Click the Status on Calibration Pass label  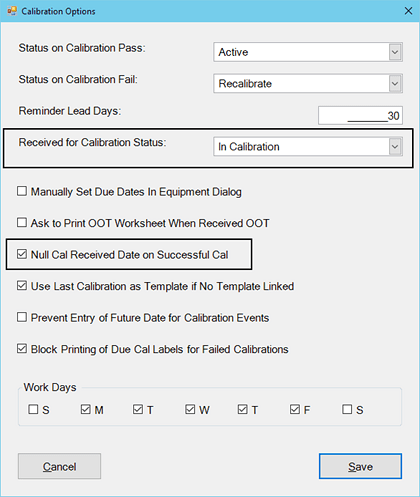[82, 48]
